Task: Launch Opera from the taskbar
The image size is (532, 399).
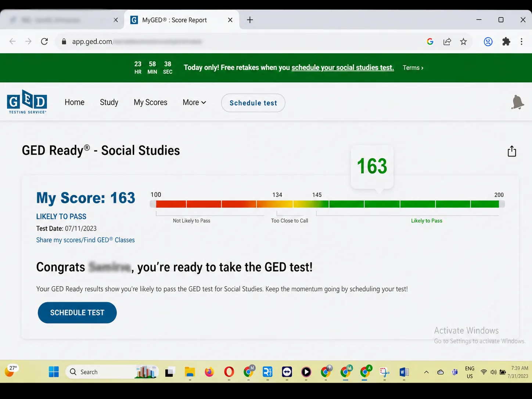Action: click(229, 372)
